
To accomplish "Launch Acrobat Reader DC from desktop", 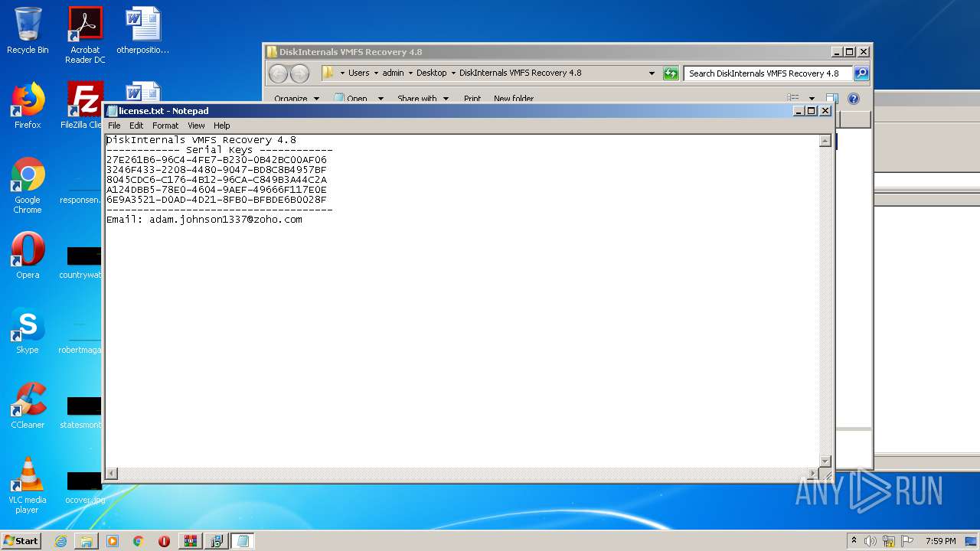I will [x=85, y=34].
